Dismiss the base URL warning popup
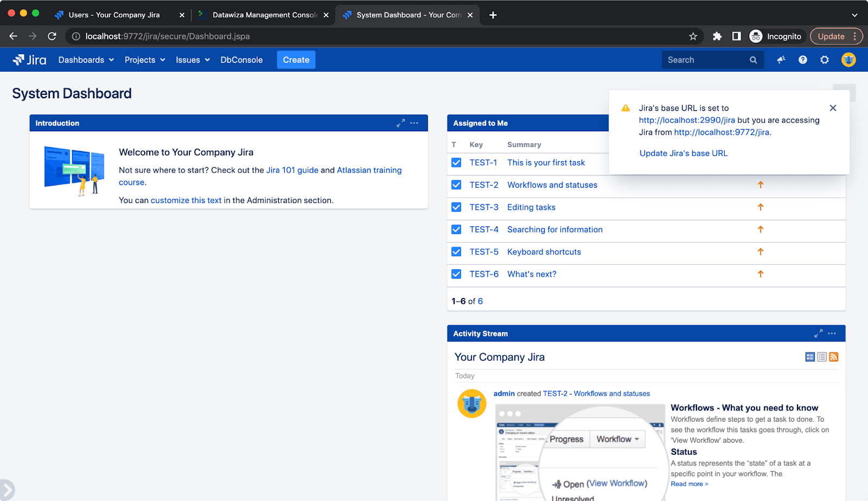 pos(833,108)
